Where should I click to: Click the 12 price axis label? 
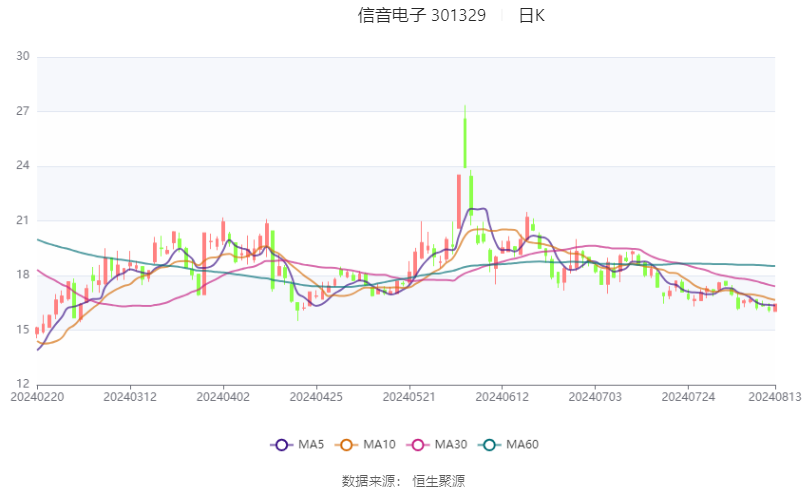[23, 383]
